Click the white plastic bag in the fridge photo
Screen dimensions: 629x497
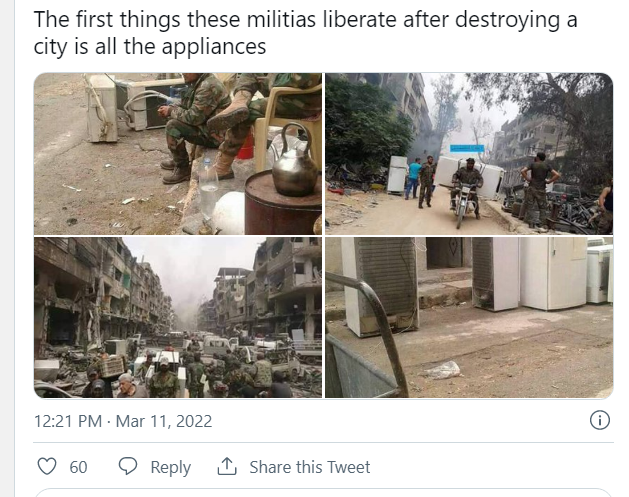(x=442, y=370)
